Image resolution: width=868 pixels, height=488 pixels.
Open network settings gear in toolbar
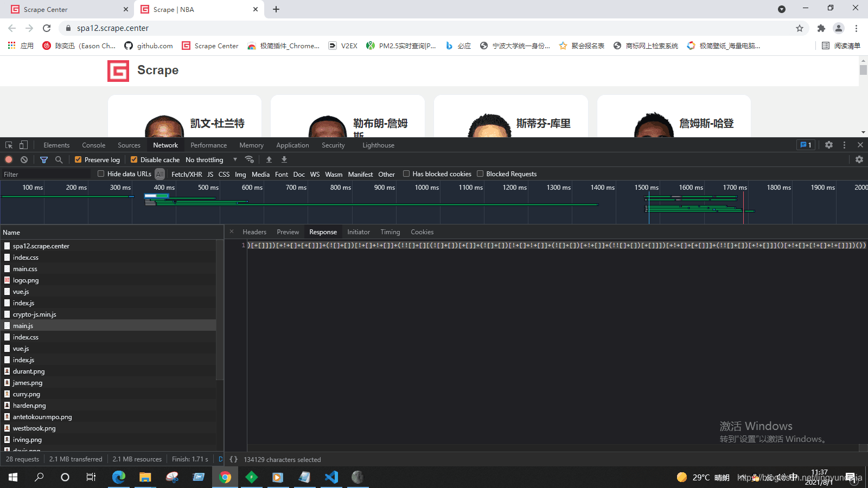pos(859,159)
